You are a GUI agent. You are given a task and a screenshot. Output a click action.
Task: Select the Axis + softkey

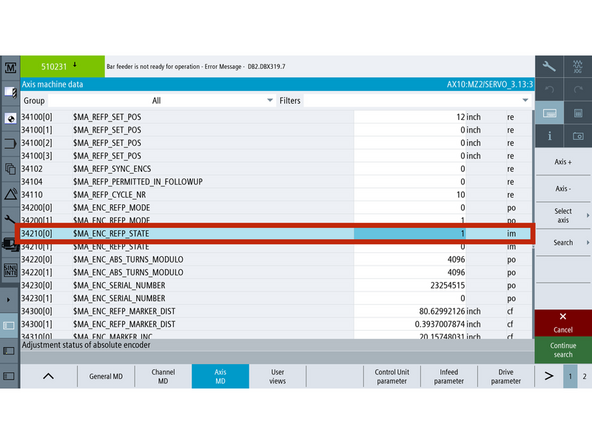coord(563,162)
